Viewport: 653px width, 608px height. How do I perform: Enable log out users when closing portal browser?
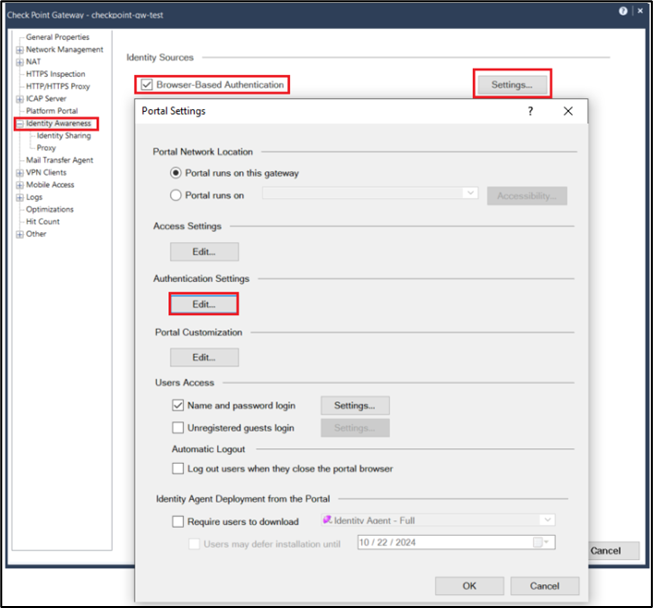pyautogui.click(x=179, y=468)
